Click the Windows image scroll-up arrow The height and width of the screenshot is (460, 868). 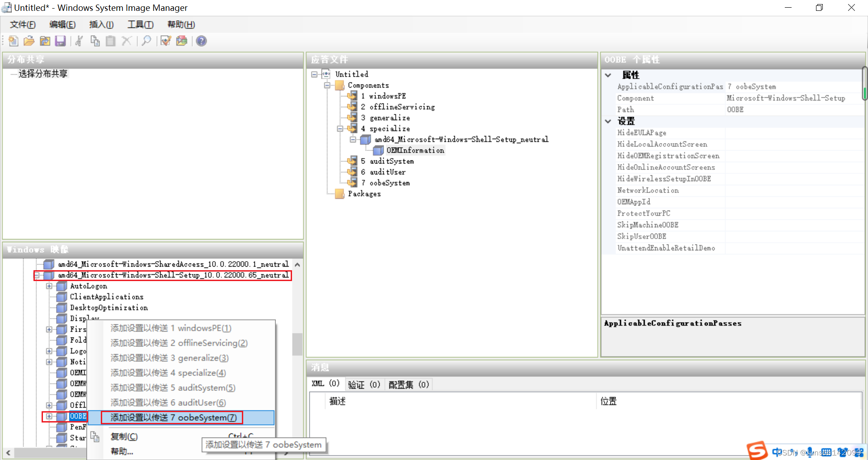coord(297,265)
